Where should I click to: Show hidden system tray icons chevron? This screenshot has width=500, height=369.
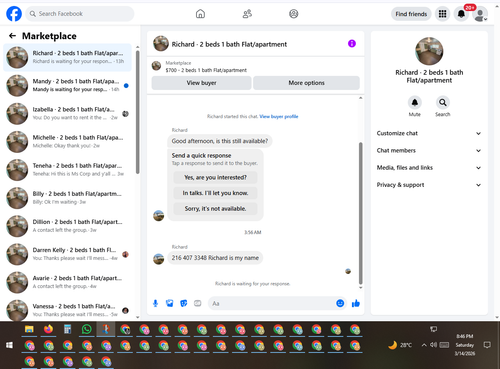pos(424,345)
